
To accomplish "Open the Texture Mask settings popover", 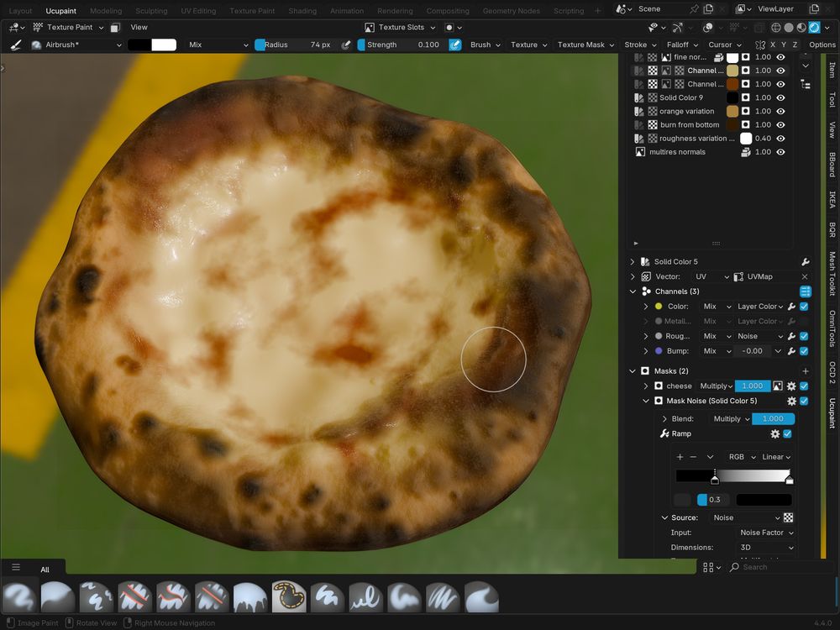I will [x=586, y=45].
